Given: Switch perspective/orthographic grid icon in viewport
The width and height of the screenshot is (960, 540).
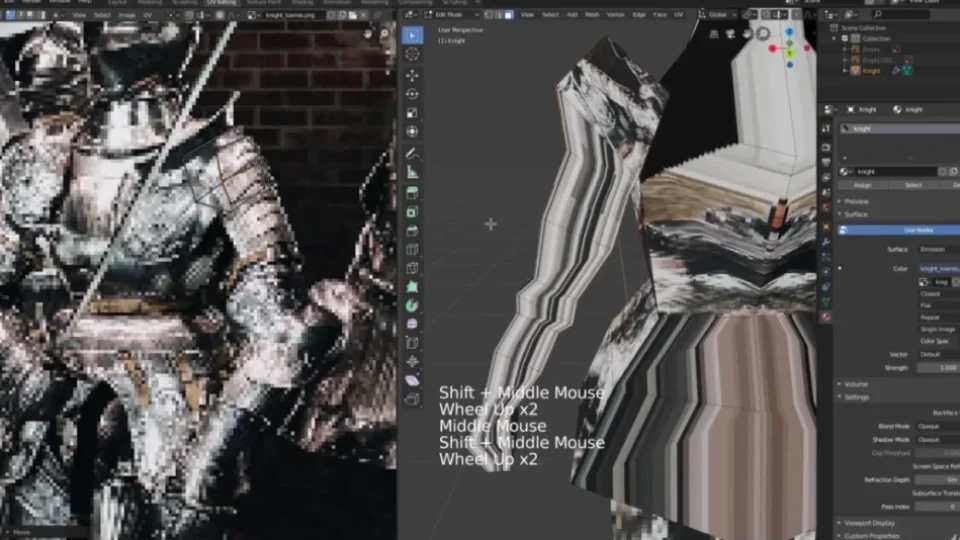Looking at the screenshot, I should pyautogui.click(x=714, y=34).
